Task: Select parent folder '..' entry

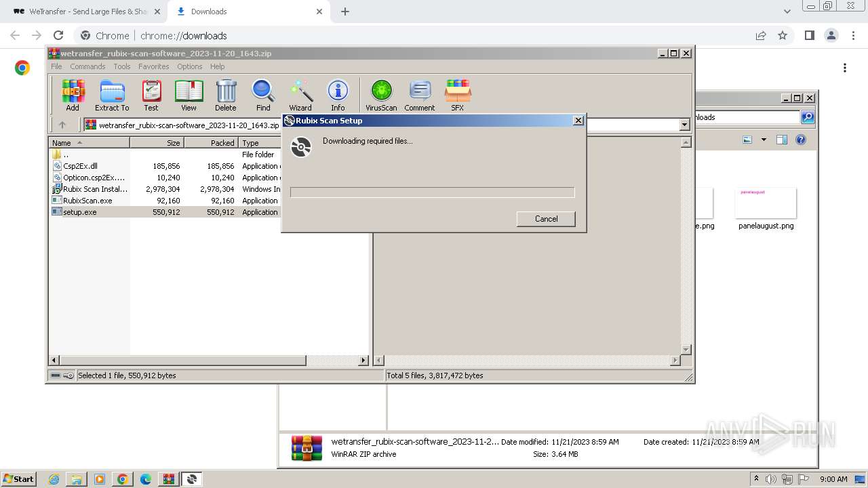Action: click(165, 155)
